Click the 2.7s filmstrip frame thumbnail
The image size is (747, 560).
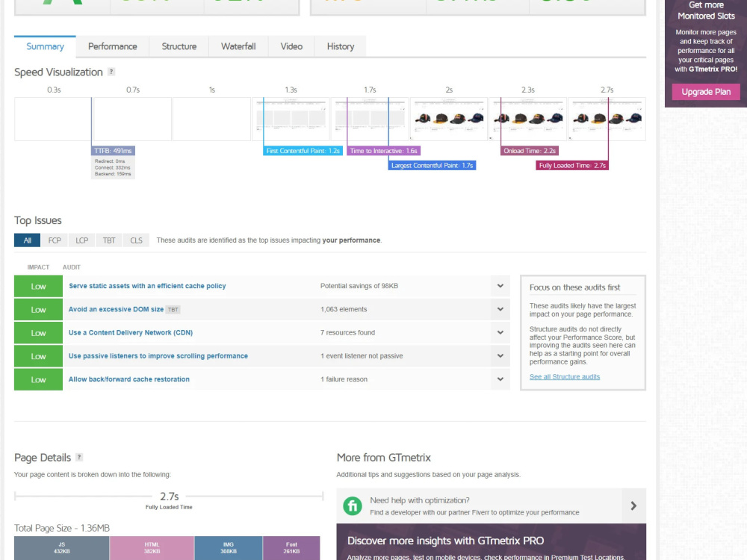tap(607, 119)
